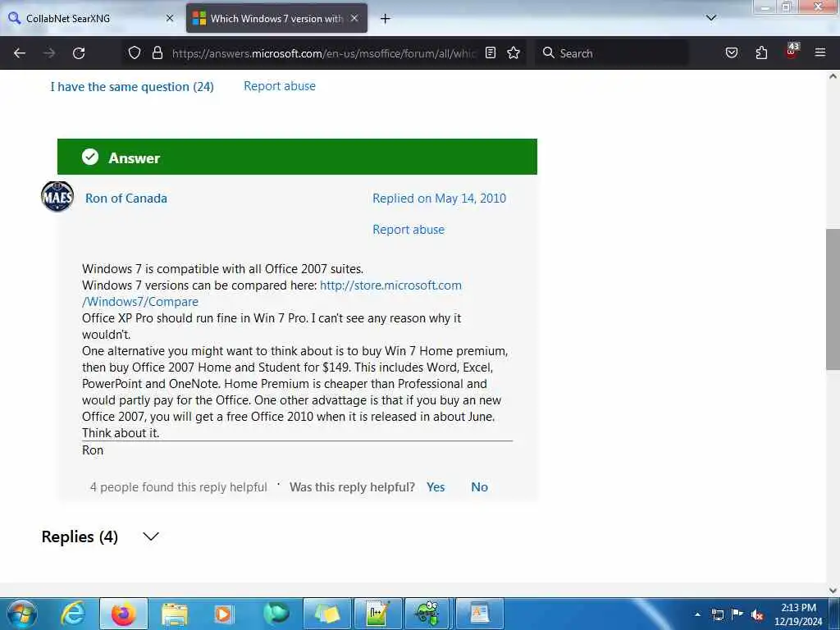This screenshot has height=630, width=840.
Task: Open the taskbar clock and date
Action: coord(798,614)
